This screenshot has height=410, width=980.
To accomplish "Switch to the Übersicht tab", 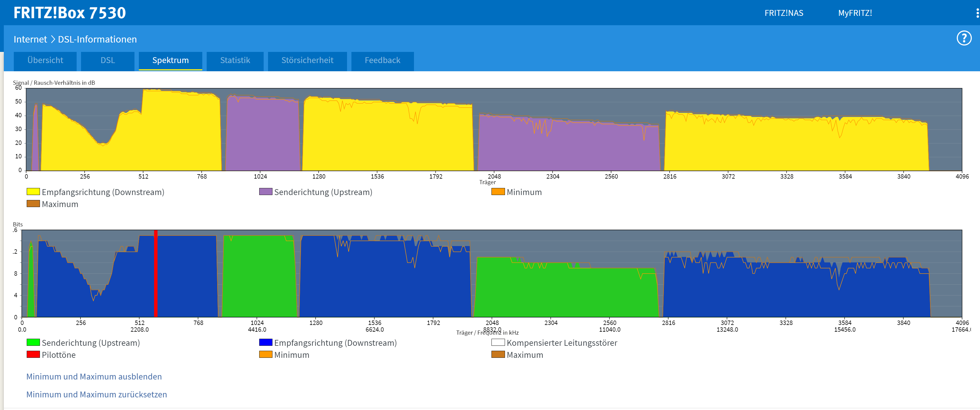I will tap(45, 60).
